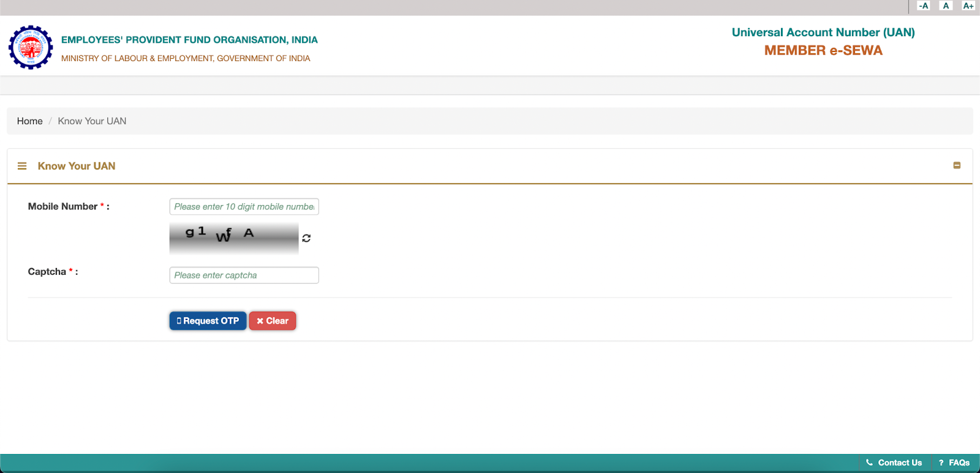This screenshot has height=473, width=980.
Task: Collapse the Know Your UAN panel
Action: [957, 165]
